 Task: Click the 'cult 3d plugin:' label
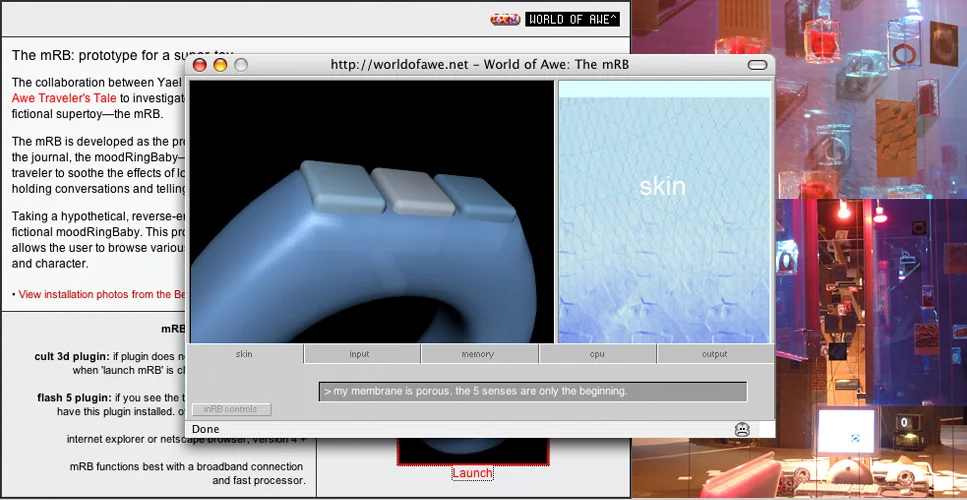(x=72, y=356)
